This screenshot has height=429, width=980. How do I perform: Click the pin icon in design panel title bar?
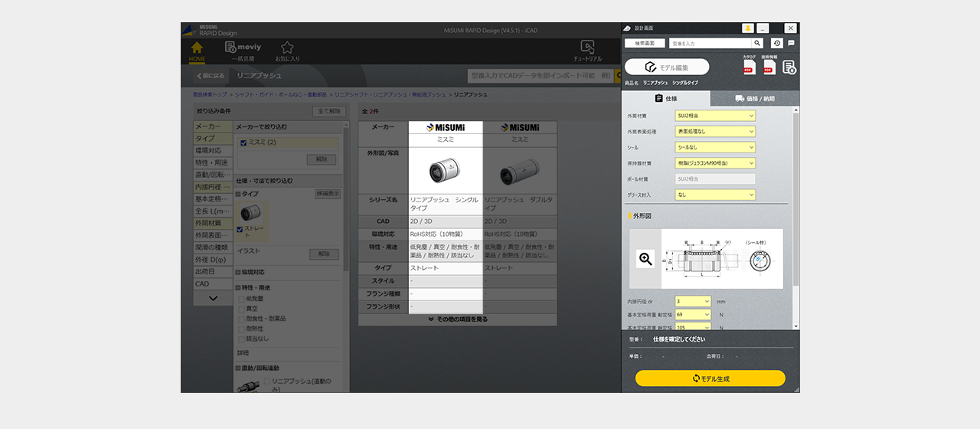click(x=748, y=28)
